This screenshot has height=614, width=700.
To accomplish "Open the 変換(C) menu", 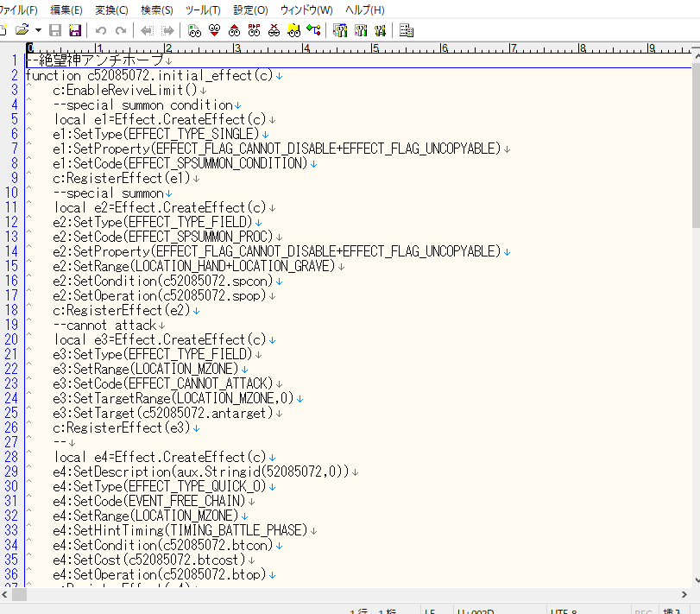I will pos(111,9).
